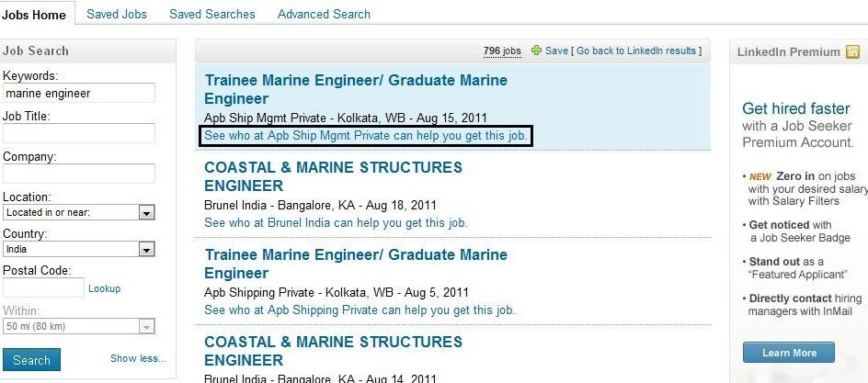868x383 pixels.
Task: Click the LinkedIn Premium 'in' badge icon
Action: [852, 52]
